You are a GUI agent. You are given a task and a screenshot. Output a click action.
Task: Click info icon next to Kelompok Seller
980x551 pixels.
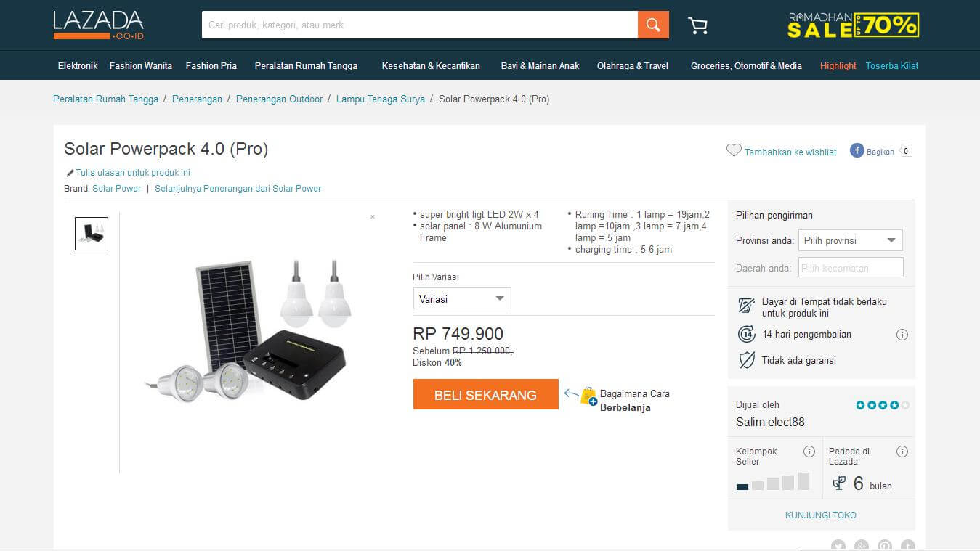(809, 452)
